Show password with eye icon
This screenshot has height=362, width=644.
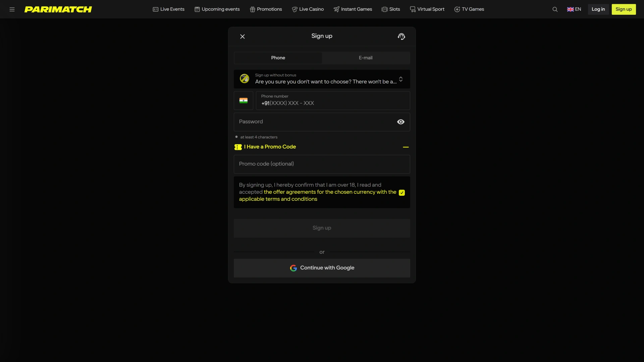point(401,122)
